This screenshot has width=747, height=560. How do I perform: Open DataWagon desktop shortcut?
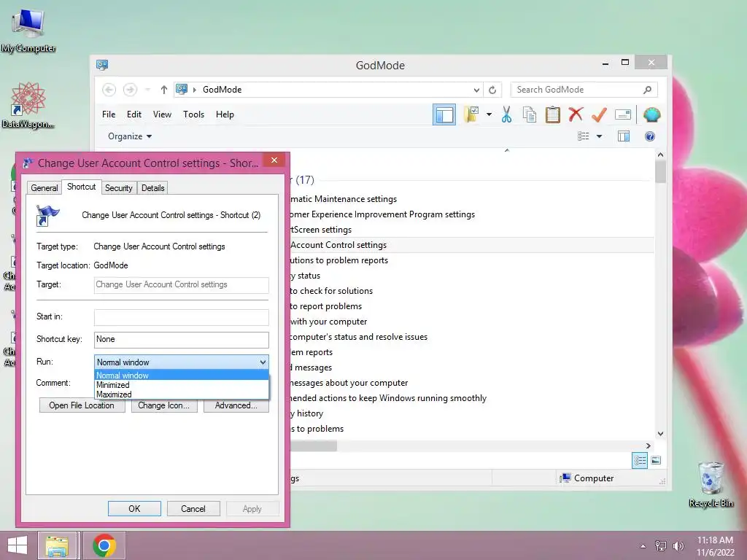pyautogui.click(x=28, y=105)
